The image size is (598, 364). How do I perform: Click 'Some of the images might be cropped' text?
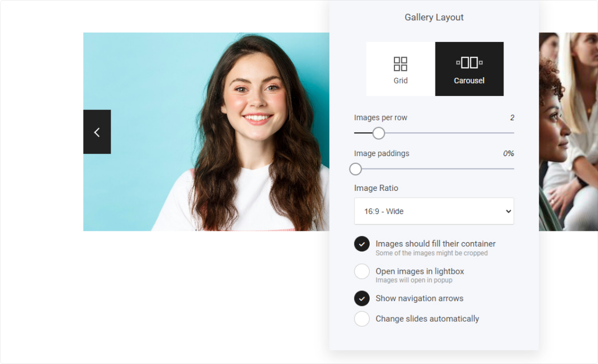pyautogui.click(x=432, y=253)
